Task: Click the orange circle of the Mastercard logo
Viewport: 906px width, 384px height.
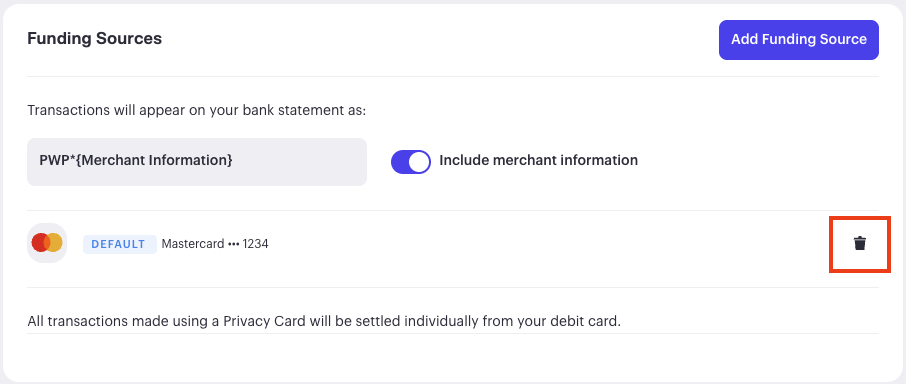Action: 55,243
